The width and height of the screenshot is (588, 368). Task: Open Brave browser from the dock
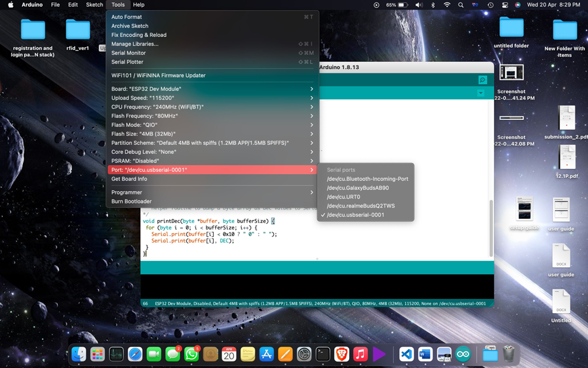pyautogui.click(x=341, y=354)
